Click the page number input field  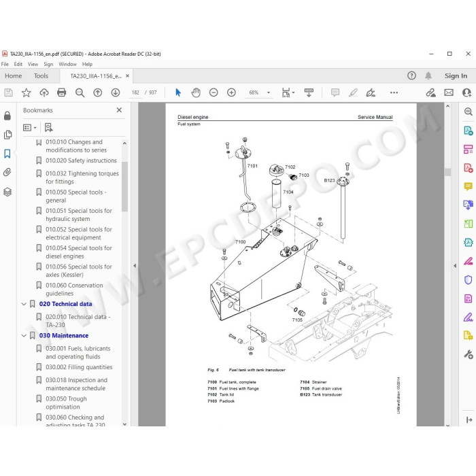pos(135,92)
